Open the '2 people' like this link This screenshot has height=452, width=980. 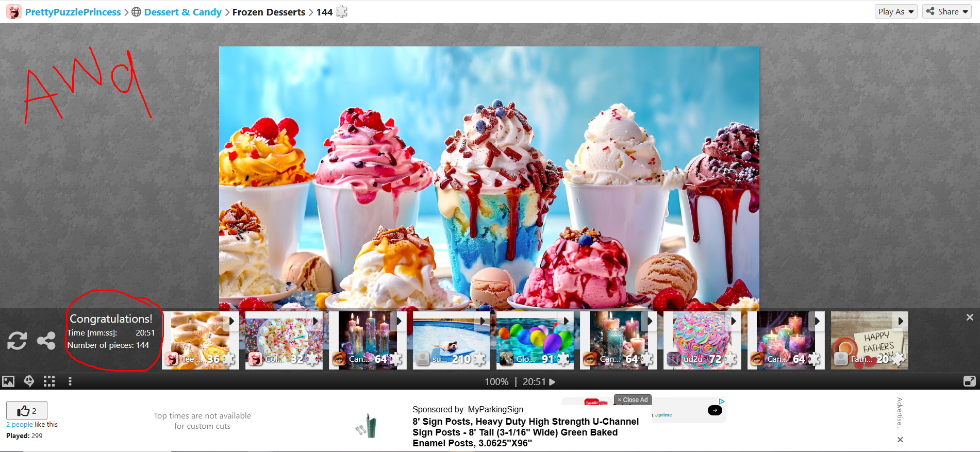[x=19, y=425]
